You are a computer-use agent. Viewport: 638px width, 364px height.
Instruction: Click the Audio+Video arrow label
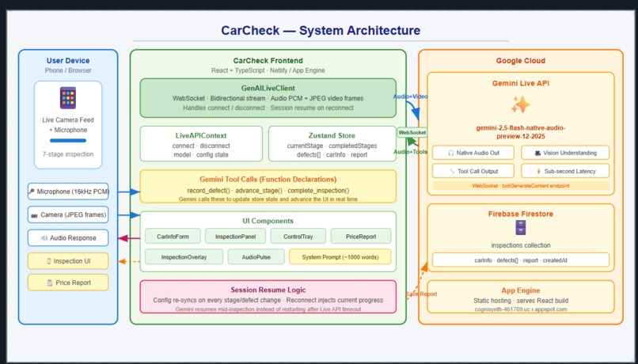[411, 97]
